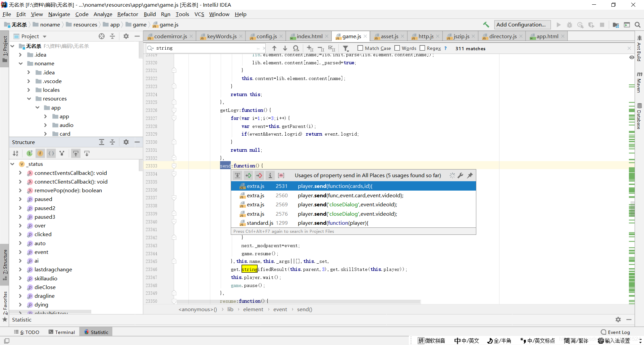Image resolution: width=644 pixels, height=345 pixels.
Task: Go to previous search occurrence arrow
Action: click(x=274, y=48)
